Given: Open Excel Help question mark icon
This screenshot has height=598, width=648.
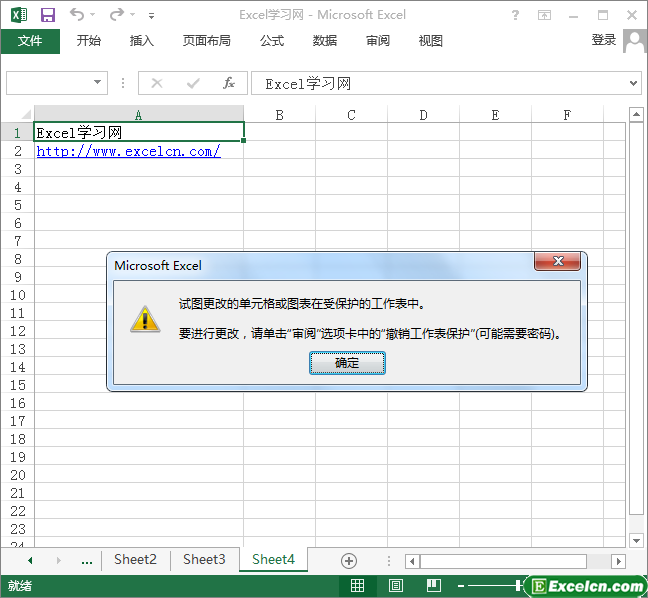Looking at the screenshot, I should [515, 15].
